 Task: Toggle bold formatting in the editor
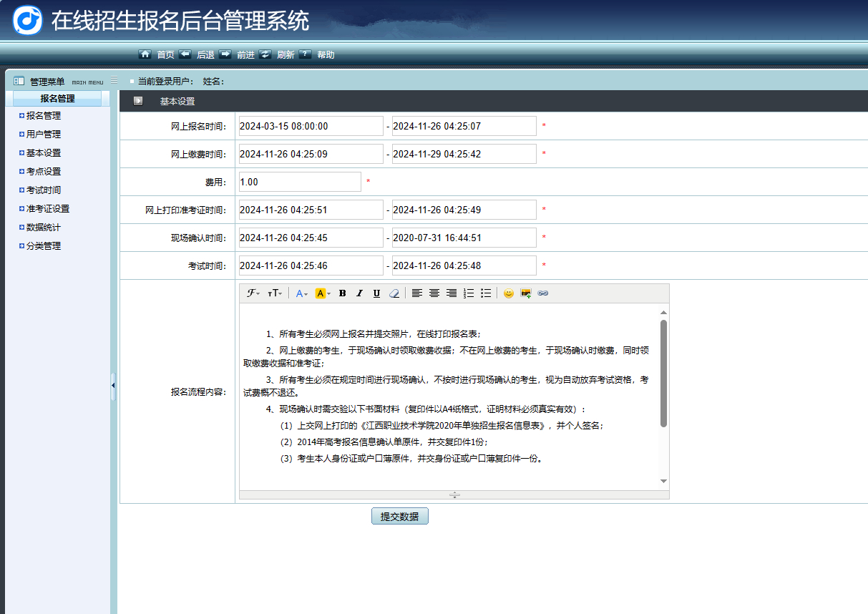click(342, 293)
